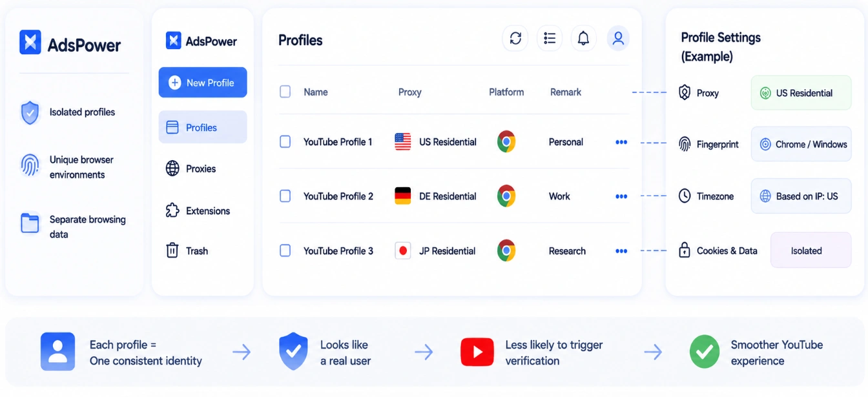Select the YouTube Profile 2 name
This screenshot has height=397, width=868.
coord(338,196)
